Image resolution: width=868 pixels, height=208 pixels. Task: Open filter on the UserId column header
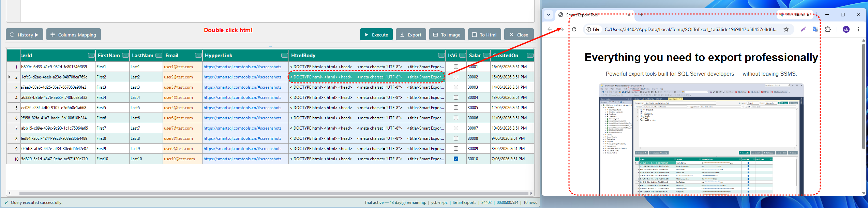(91, 55)
